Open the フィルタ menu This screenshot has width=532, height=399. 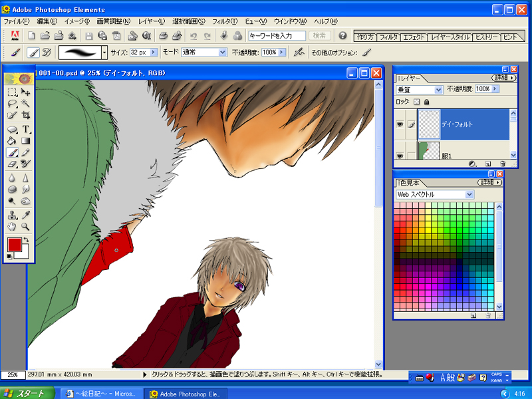[x=225, y=21]
